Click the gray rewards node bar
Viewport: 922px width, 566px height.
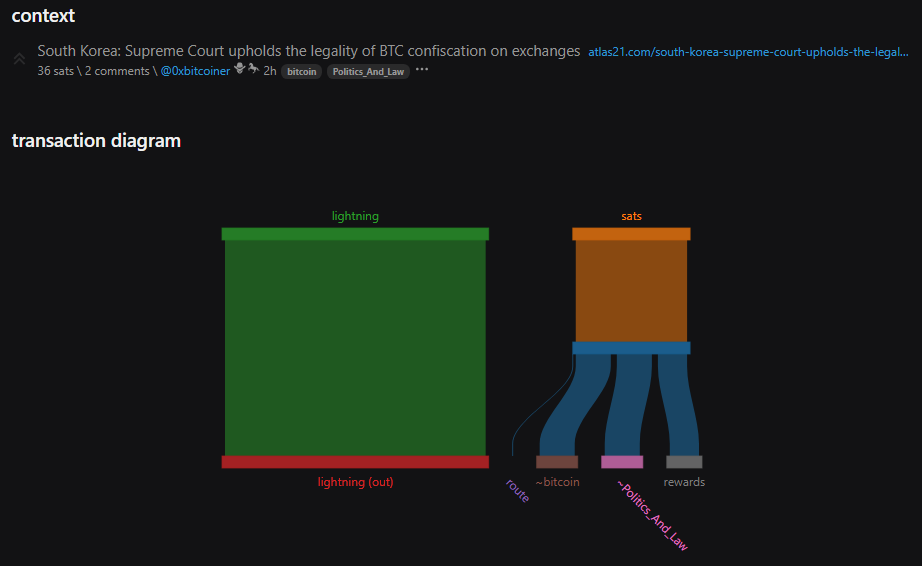pyautogui.click(x=684, y=462)
